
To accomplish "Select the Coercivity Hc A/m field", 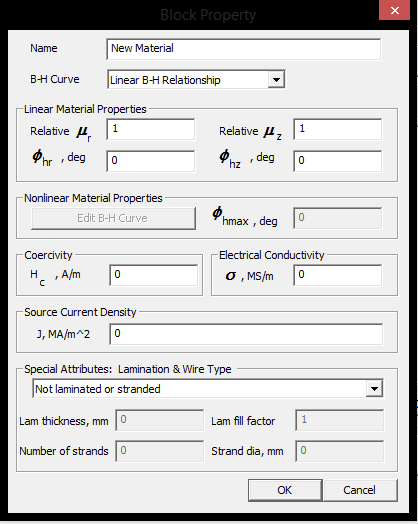I will pyautogui.click(x=154, y=275).
